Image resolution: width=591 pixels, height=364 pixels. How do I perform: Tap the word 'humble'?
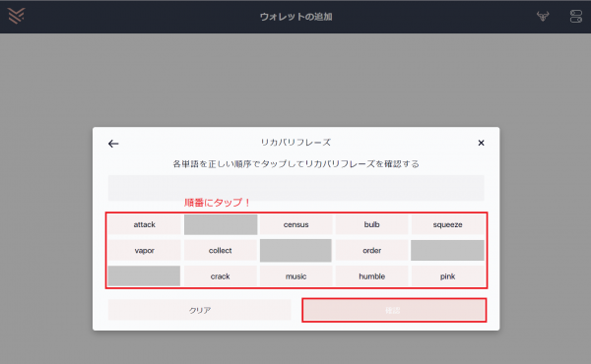tap(371, 276)
